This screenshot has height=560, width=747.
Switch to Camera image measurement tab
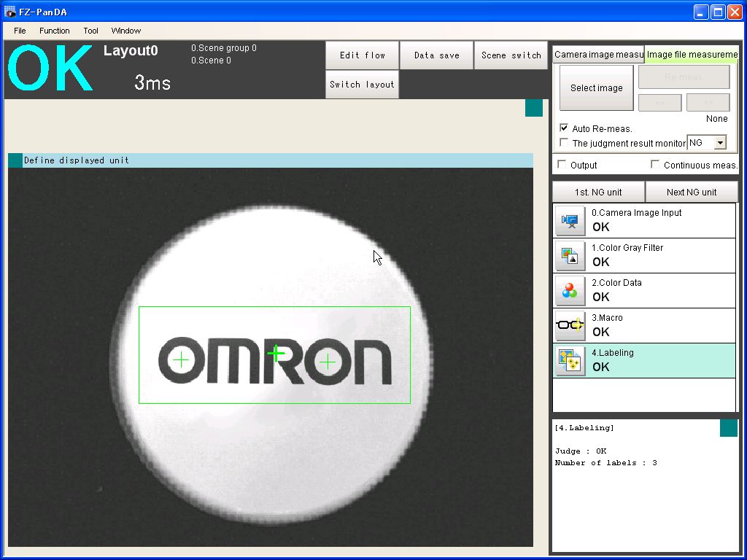click(x=598, y=54)
